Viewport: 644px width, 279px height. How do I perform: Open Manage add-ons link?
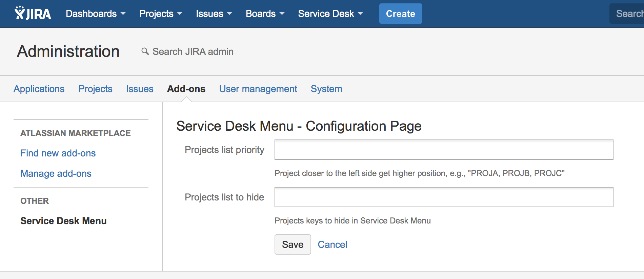click(56, 173)
